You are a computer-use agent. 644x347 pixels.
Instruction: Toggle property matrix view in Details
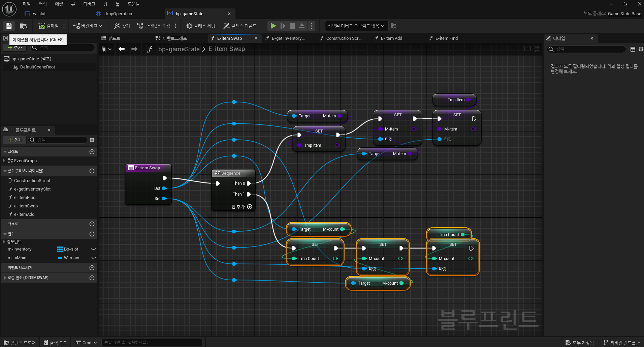tap(633, 49)
